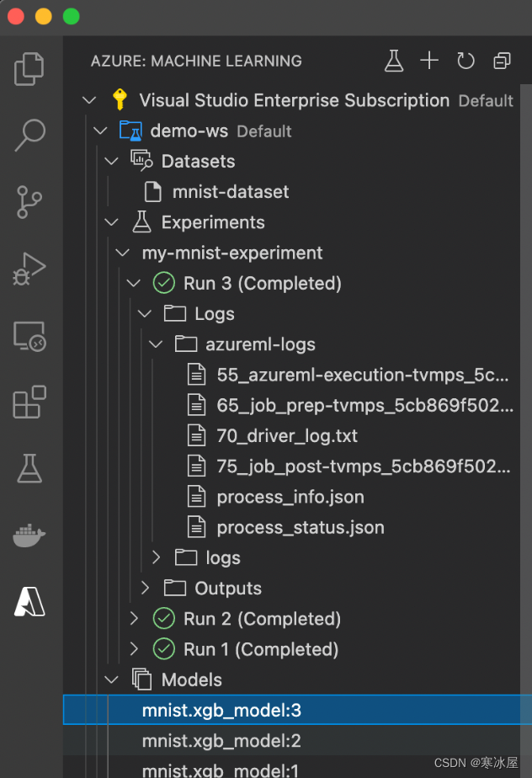This screenshot has width=532, height=778.
Task: Open the Docker view
Action: 29,535
